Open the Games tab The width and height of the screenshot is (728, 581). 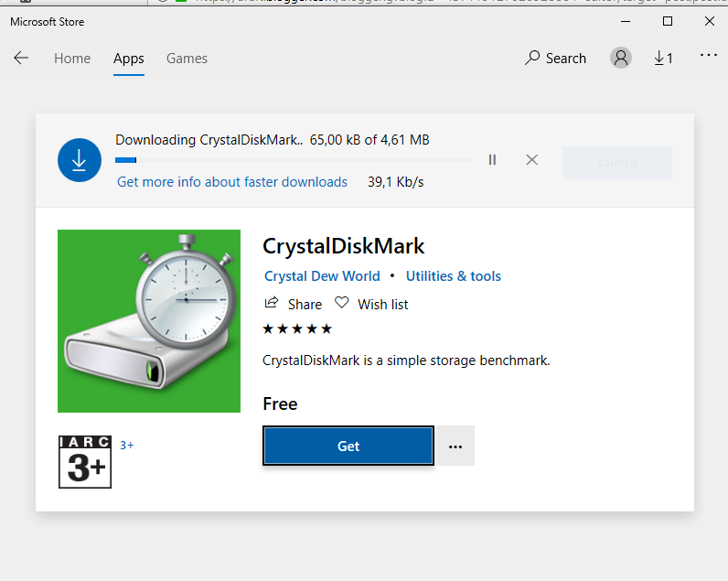(187, 59)
